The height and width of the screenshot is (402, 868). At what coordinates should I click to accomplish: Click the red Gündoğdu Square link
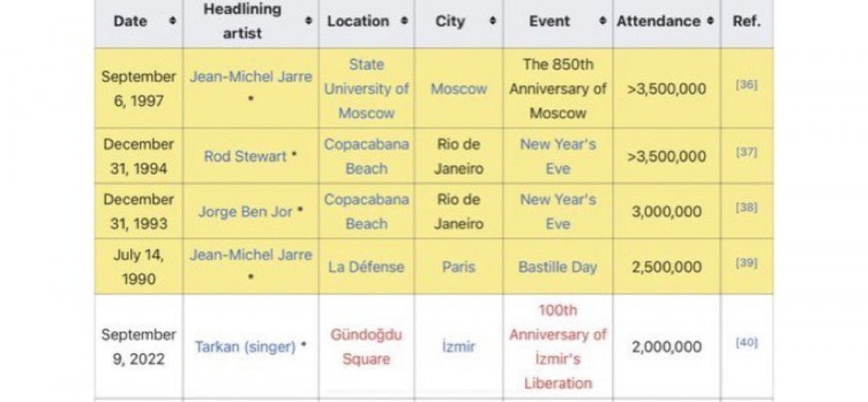(x=365, y=346)
